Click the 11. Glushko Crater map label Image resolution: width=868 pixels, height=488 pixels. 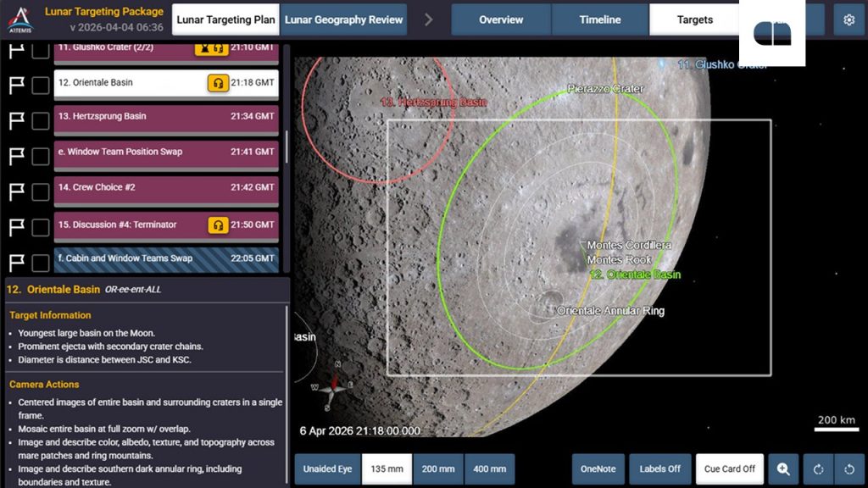click(x=722, y=64)
